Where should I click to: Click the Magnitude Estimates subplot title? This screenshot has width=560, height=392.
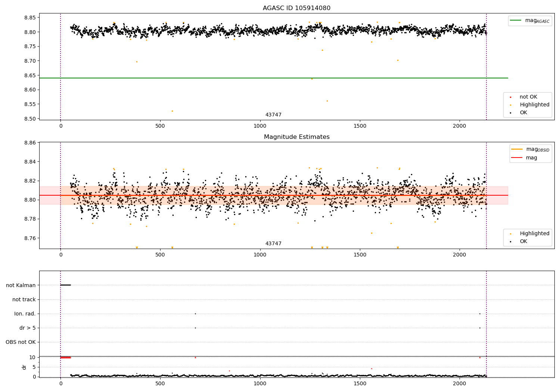(x=296, y=137)
